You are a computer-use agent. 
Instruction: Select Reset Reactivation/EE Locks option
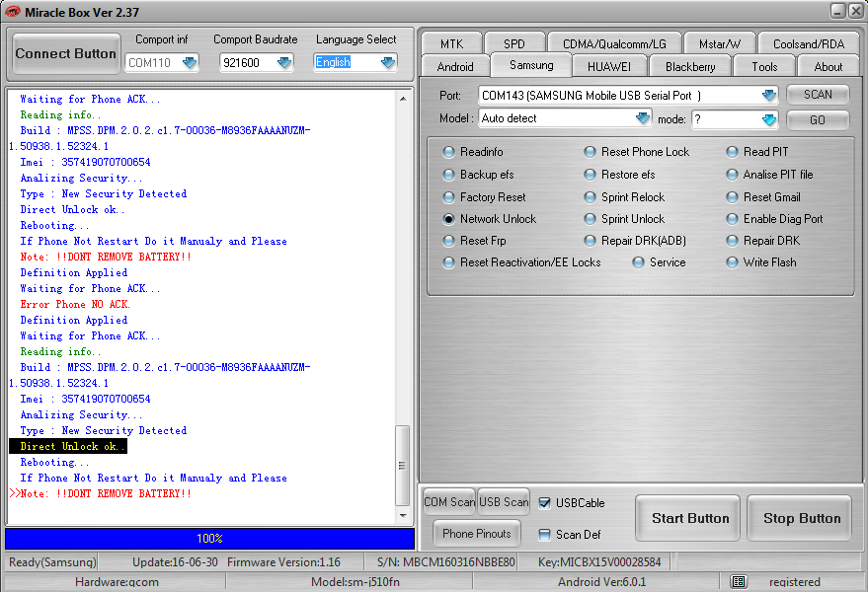449,262
